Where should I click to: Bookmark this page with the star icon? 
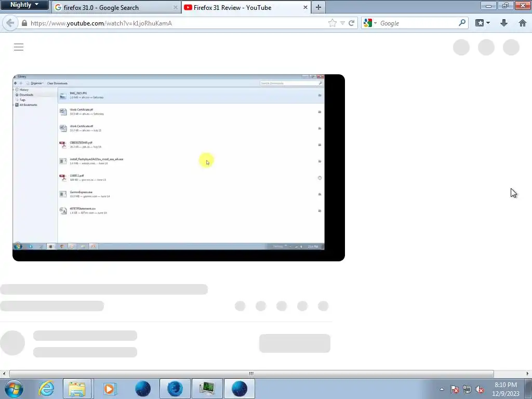(332, 23)
